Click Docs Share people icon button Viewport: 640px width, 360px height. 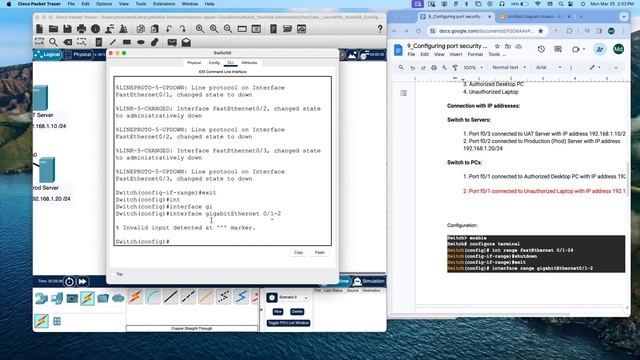point(600,49)
